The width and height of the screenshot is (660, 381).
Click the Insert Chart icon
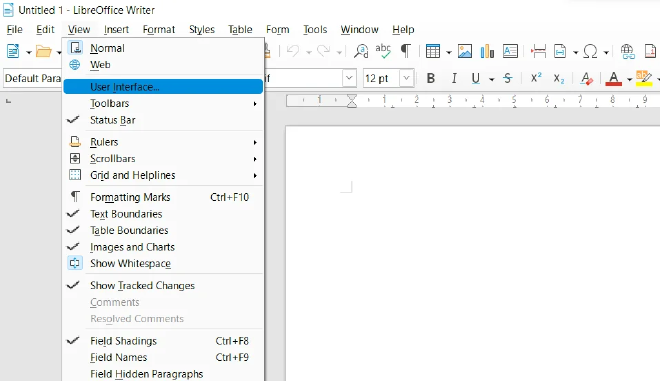[x=487, y=51]
